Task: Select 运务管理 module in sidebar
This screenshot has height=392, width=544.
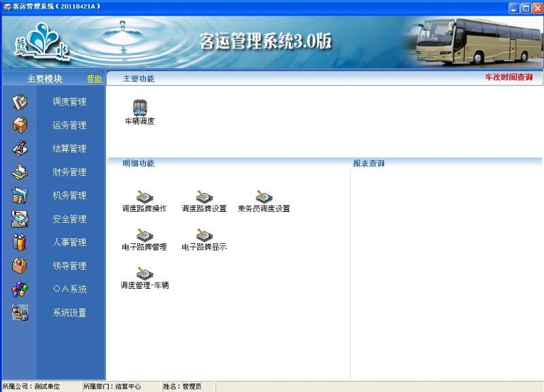Action: (69, 125)
